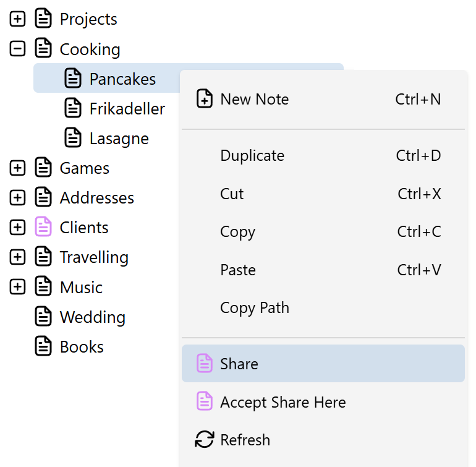Click the pink Accept Share Here icon

(204, 401)
